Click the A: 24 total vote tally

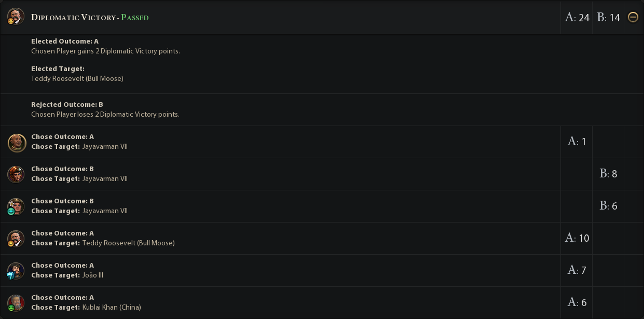coord(577,18)
